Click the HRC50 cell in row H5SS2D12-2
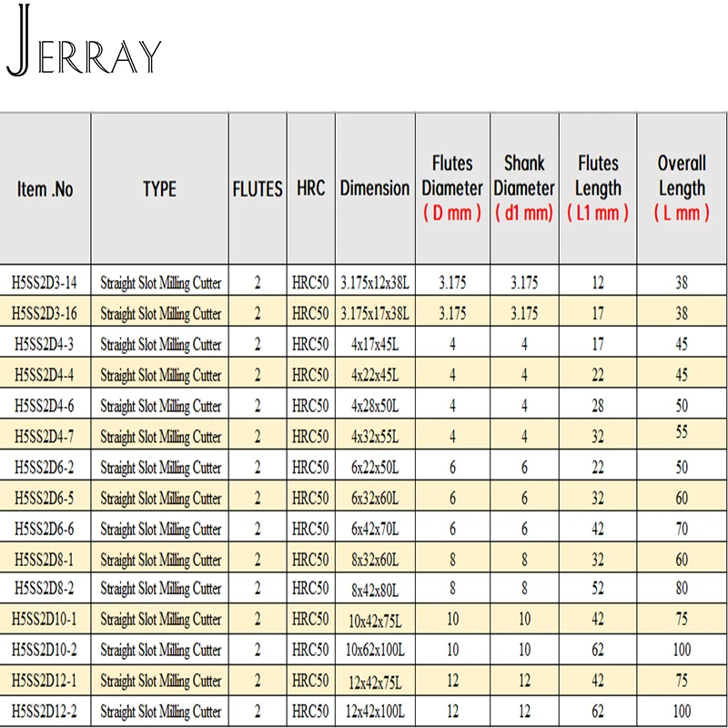The width and height of the screenshot is (728, 728). tap(310, 712)
